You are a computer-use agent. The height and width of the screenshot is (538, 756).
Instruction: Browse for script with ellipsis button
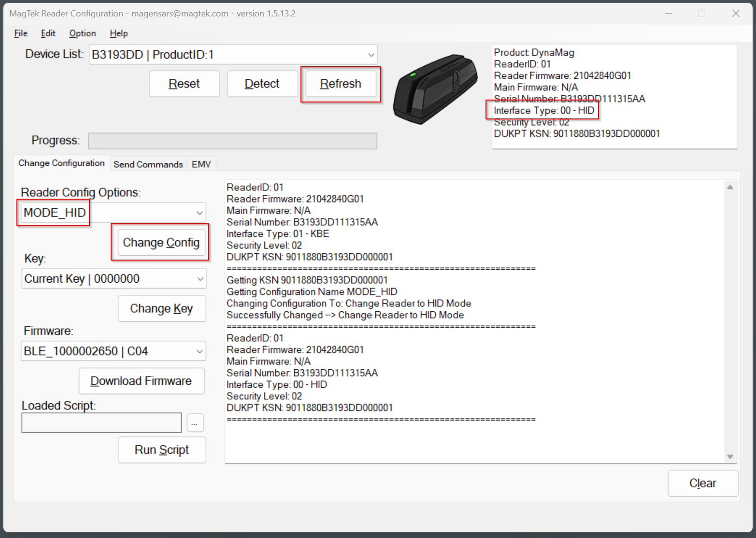pos(194,423)
